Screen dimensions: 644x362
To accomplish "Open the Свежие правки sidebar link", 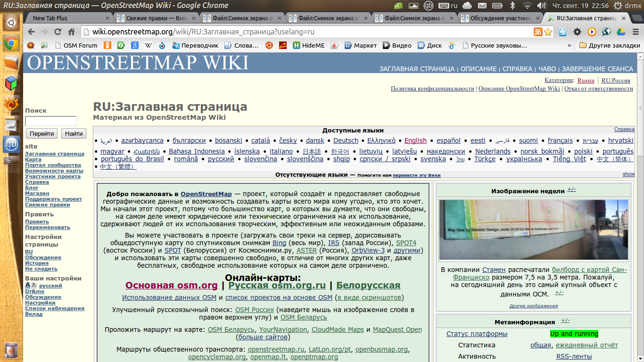I will point(48,205).
